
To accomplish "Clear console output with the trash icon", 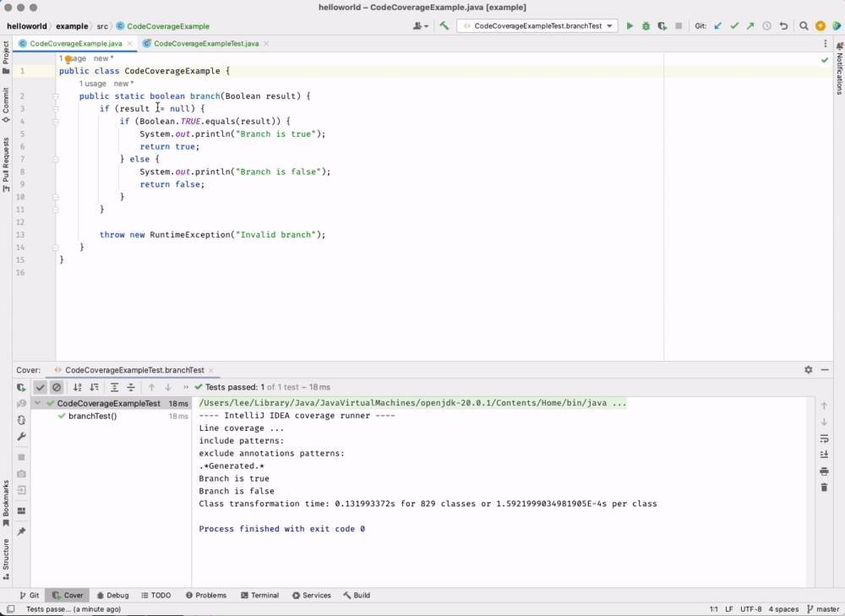I will pyautogui.click(x=824, y=488).
